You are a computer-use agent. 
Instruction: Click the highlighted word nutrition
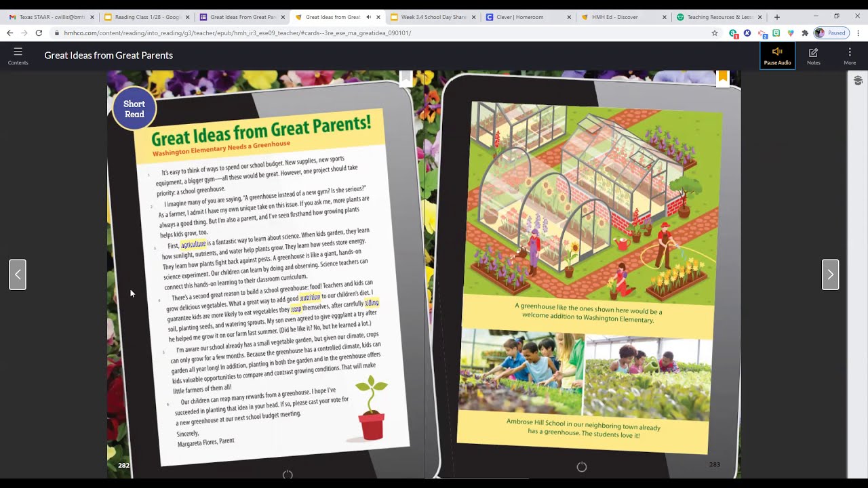tap(310, 297)
